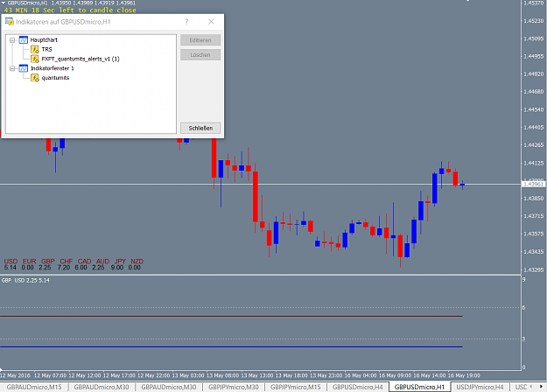Screen dimensions: 547x392
Task: Click the Indikatoren dialog title icon
Action: click(10, 22)
